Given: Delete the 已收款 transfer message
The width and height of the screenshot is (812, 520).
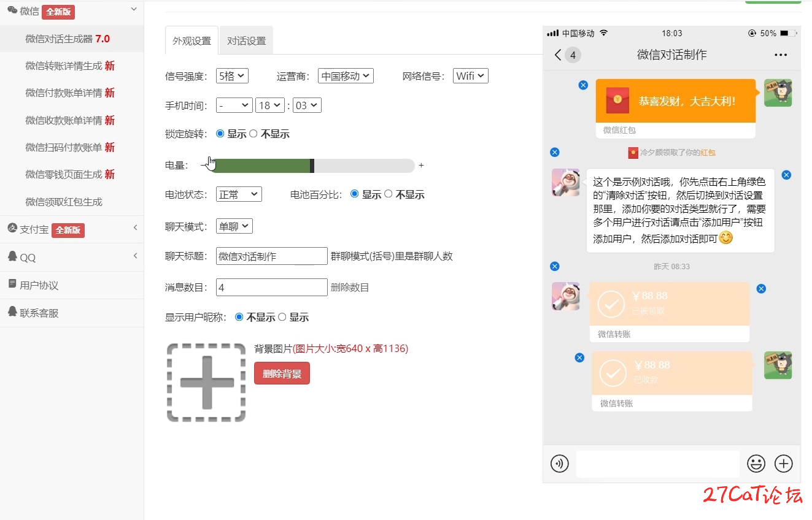Looking at the screenshot, I should point(579,357).
